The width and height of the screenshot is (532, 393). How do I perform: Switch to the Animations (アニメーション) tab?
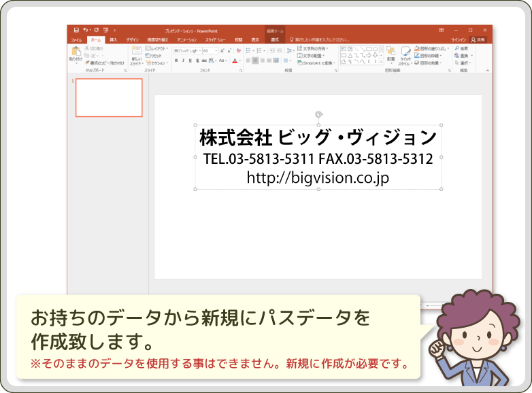[186, 40]
